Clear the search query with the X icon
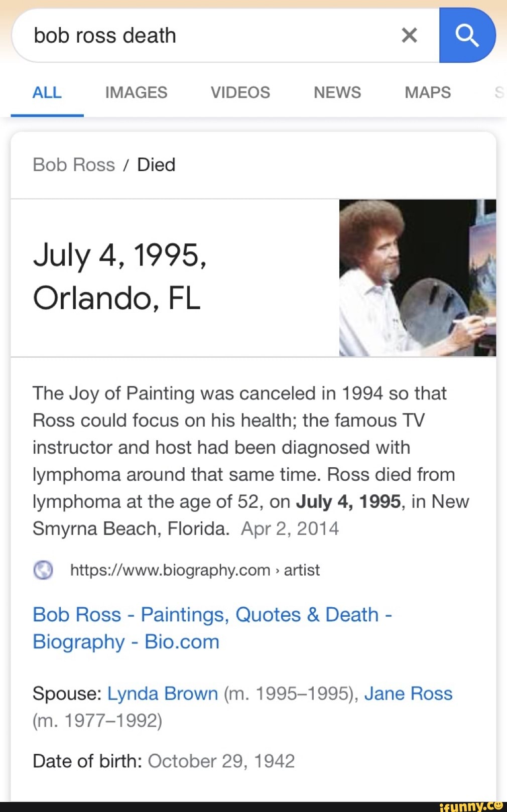 pos(409,34)
